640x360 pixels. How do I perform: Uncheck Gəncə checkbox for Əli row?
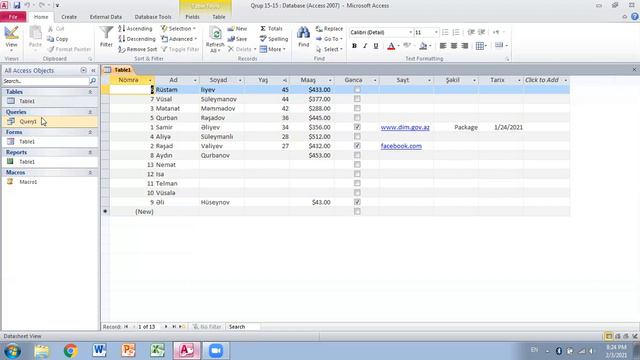pyautogui.click(x=357, y=202)
